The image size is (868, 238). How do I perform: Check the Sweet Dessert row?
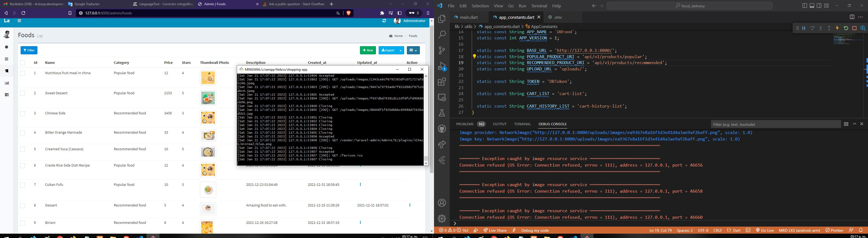23,93
